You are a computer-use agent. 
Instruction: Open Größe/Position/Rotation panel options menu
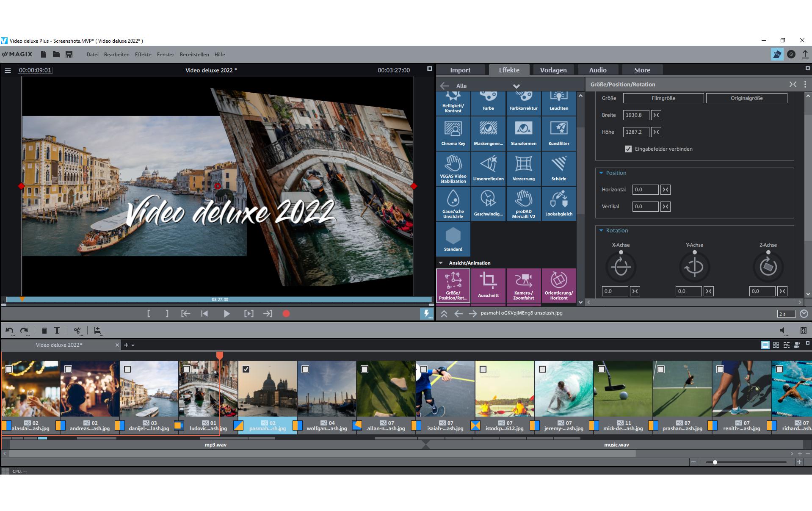[805, 84]
